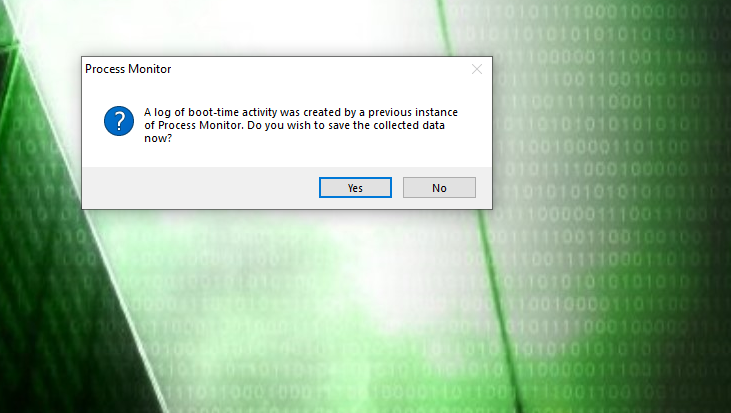Click the blue question mark icon

tap(119, 121)
